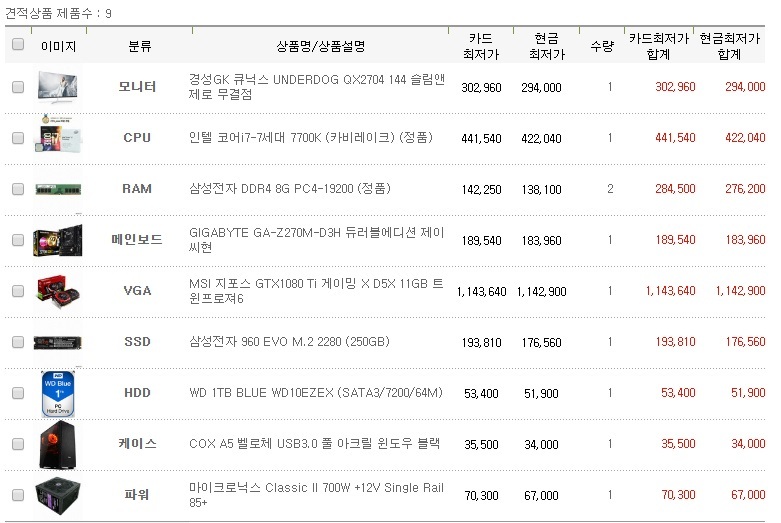Select the CPU row checkbox
Screen dimensions: 781x523
[18, 138]
